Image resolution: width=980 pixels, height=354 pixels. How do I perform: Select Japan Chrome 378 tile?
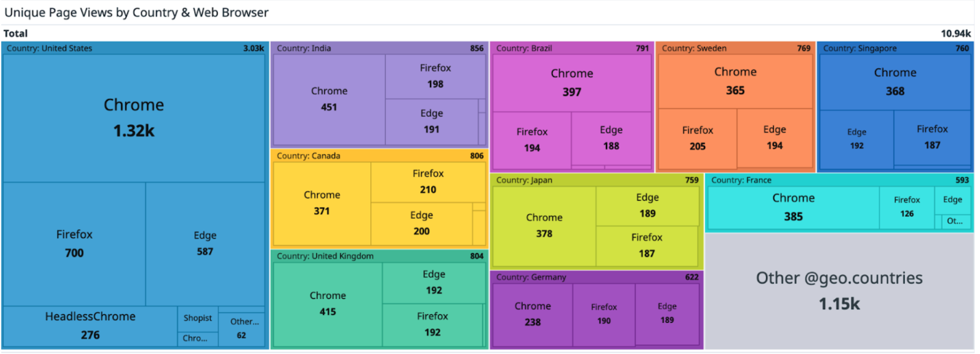pyautogui.click(x=544, y=226)
